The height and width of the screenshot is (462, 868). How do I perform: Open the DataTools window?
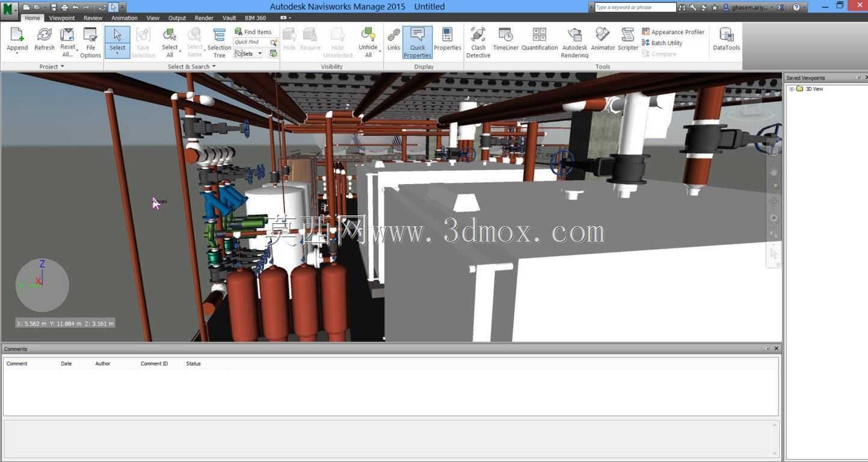point(726,39)
